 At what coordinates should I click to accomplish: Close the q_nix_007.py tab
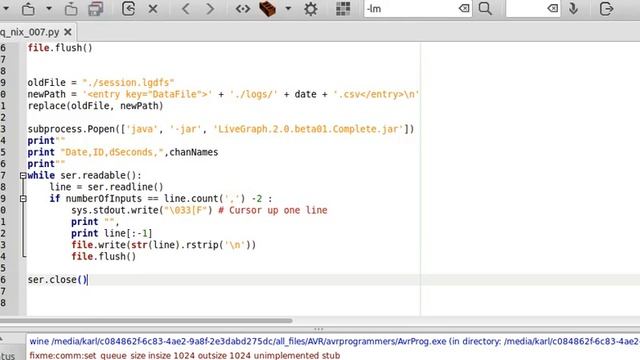[x=68, y=32]
